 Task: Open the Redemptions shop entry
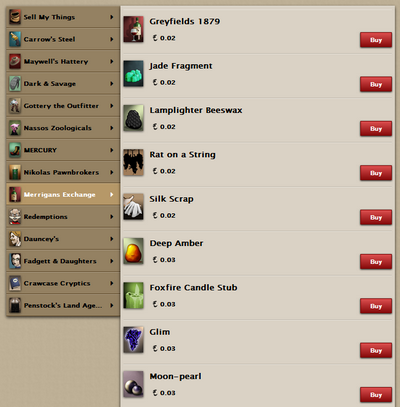point(63,217)
